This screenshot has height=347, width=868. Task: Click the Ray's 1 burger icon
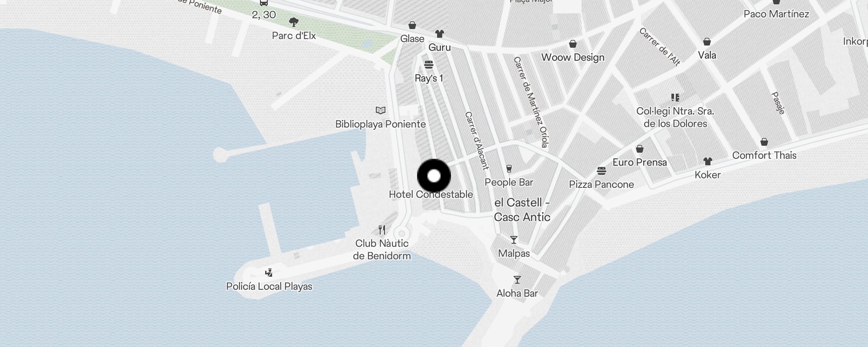[429, 65]
